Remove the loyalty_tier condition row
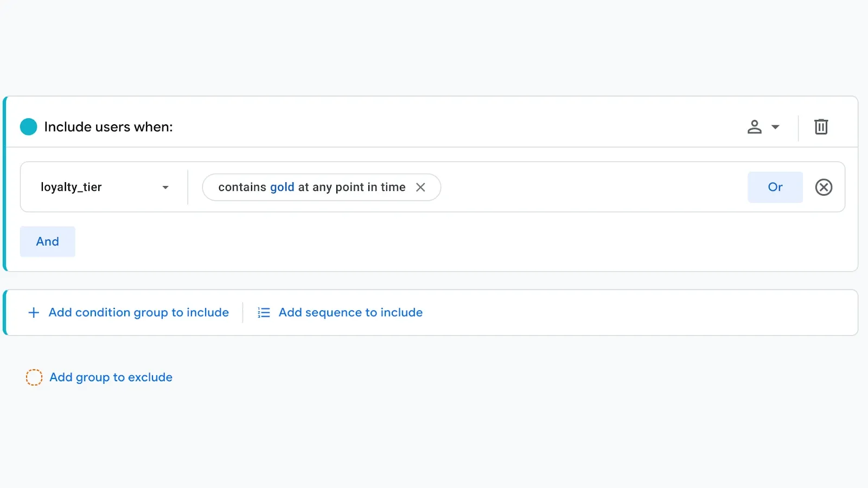Image resolution: width=868 pixels, height=488 pixels. [x=824, y=187]
